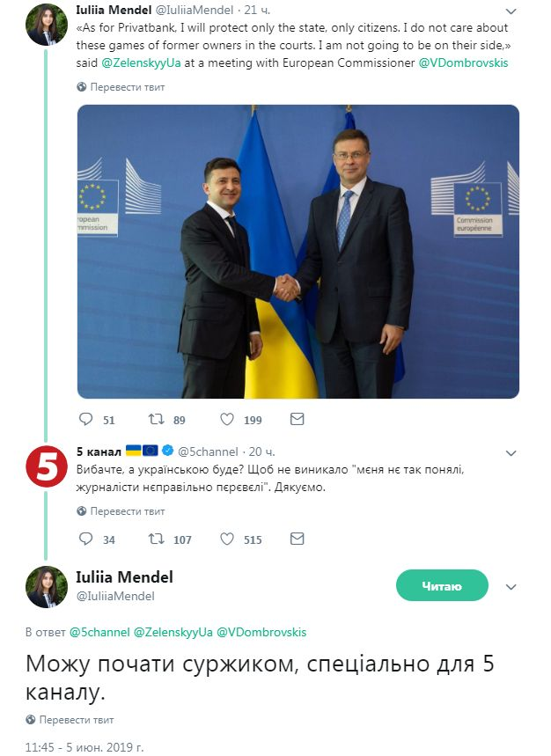The height and width of the screenshot is (756, 551).
Task: Retweet 5 канал's tweet with 107 retweets
Action: tap(156, 539)
